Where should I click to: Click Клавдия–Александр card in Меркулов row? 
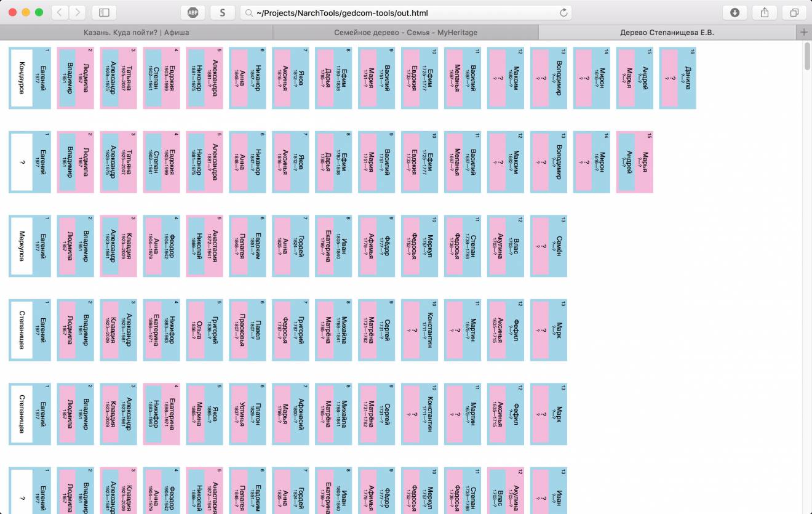pyautogui.click(x=119, y=246)
